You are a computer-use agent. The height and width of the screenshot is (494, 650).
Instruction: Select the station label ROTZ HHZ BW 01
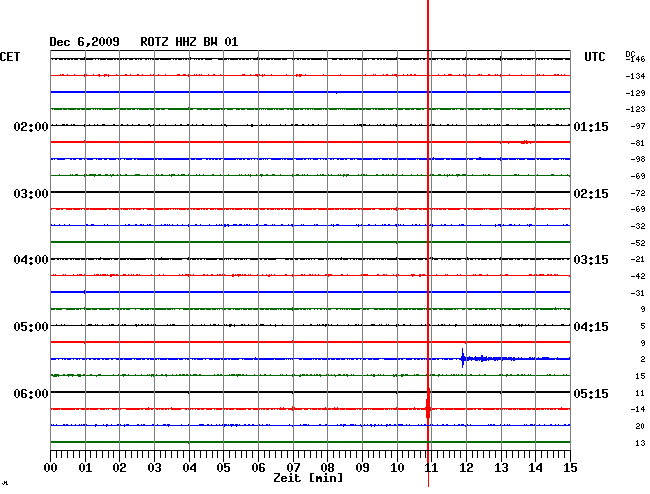point(189,42)
